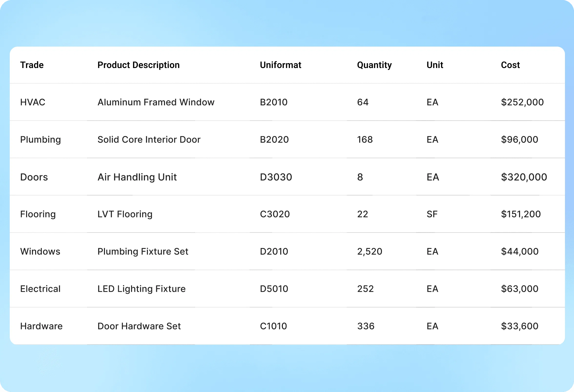The image size is (574, 392).
Task: Select the $320,000 cost value
Action: 524,177
